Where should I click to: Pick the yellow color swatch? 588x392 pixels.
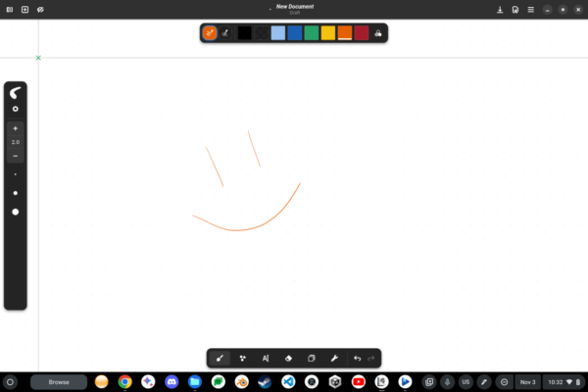pos(328,33)
